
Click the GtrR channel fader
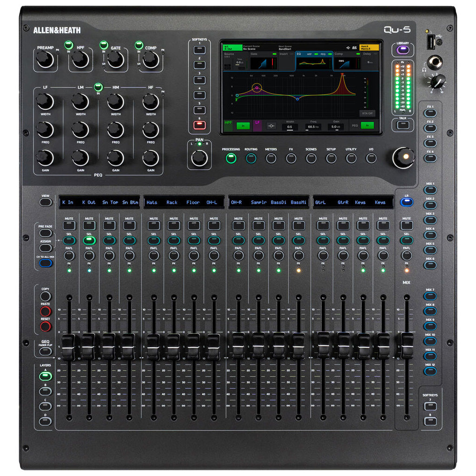click(x=343, y=345)
